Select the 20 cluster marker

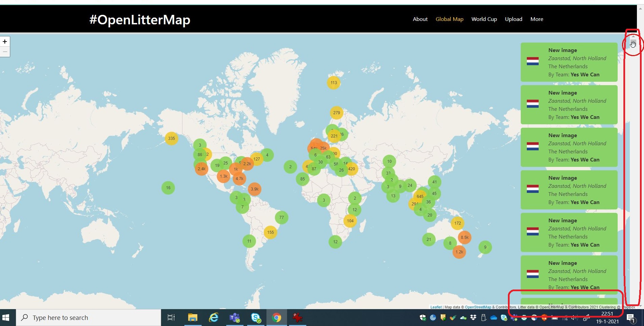pyautogui.click(x=430, y=215)
